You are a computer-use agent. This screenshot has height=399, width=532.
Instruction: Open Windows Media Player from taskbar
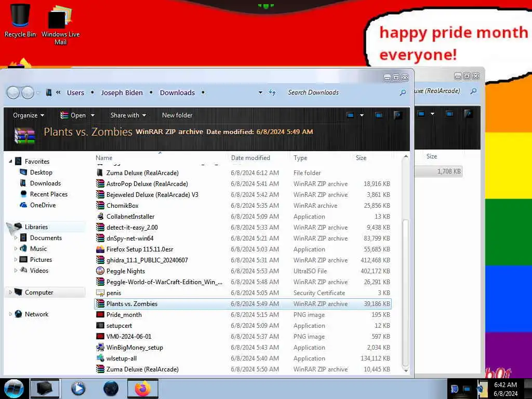pos(78,389)
